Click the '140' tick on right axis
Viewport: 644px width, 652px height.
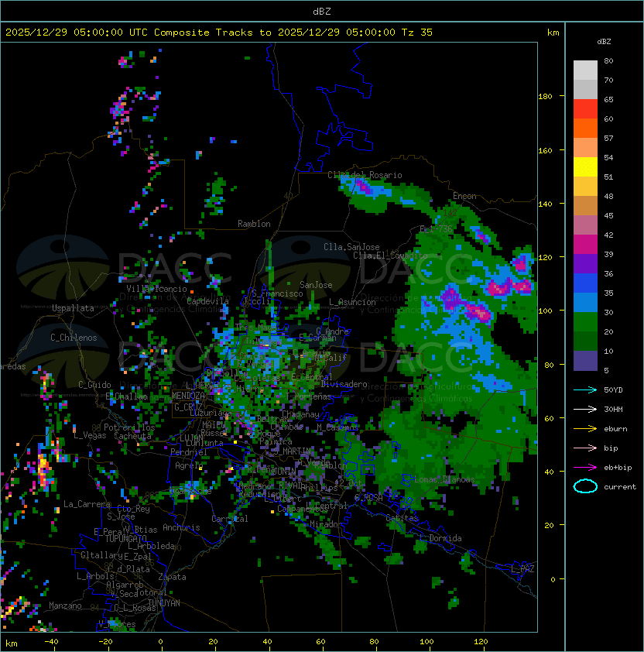tap(545, 204)
